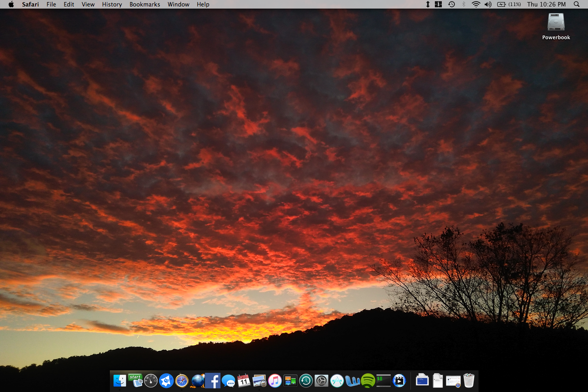Open Preview from the Dock
The height and width of the screenshot is (392, 588).
click(259, 381)
